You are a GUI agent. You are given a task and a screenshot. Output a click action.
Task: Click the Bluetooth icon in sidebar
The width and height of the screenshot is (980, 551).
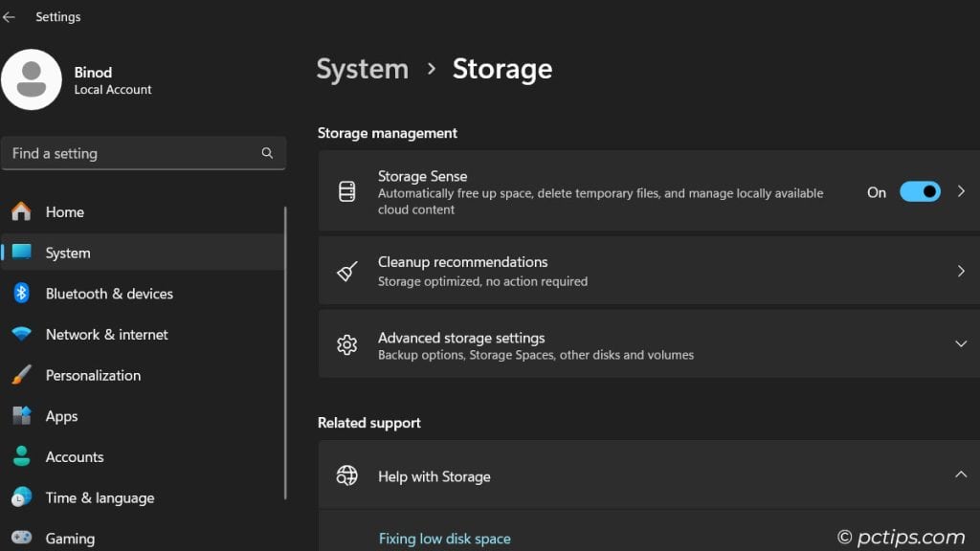(21, 293)
